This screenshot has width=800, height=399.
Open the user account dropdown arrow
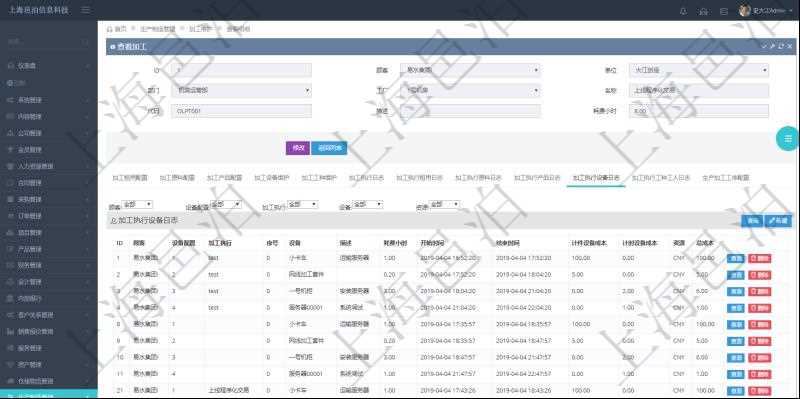pyautogui.click(x=791, y=11)
